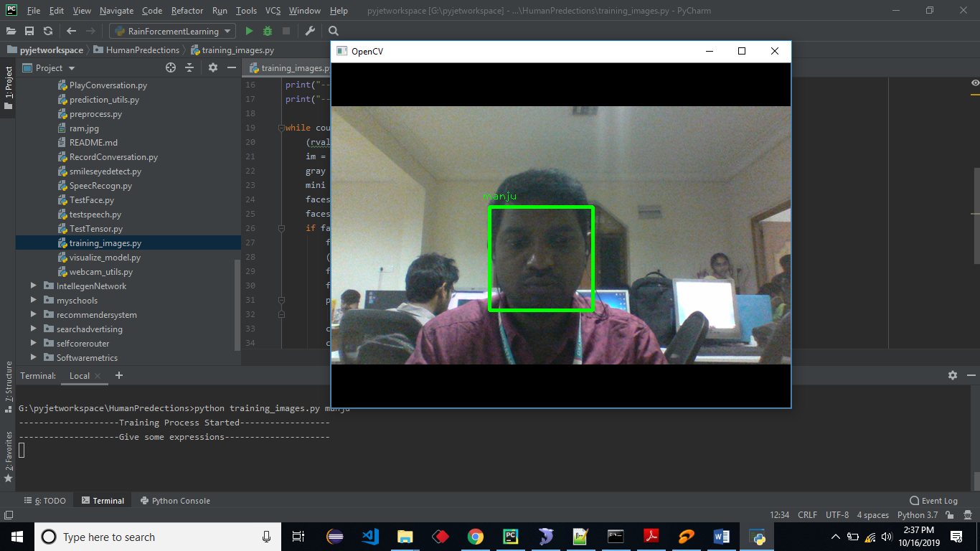The image size is (980, 551).
Task: Expand the IntellegenNetwork folder
Action: [x=33, y=286]
